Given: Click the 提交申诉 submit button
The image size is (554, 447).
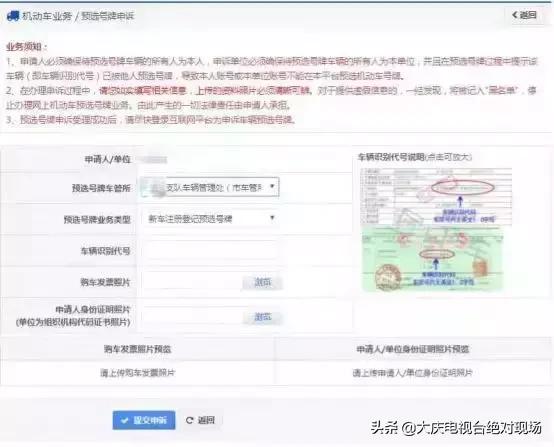Looking at the screenshot, I should [144, 420].
